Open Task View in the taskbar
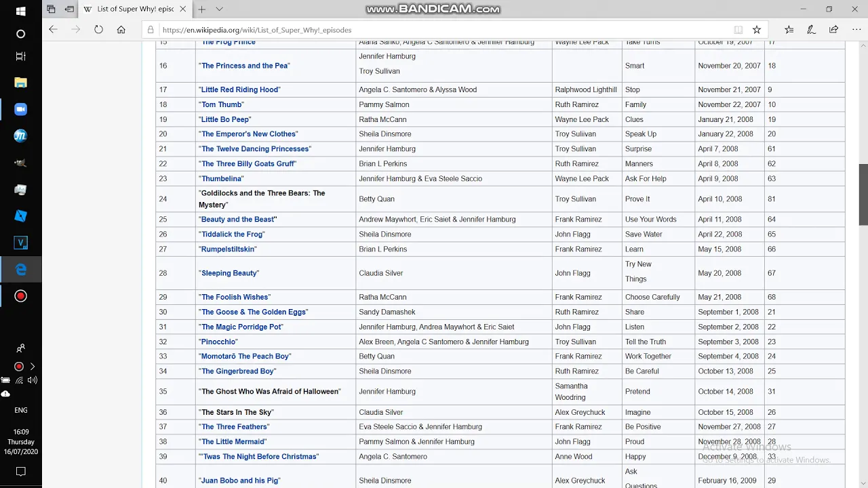 point(20,56)
